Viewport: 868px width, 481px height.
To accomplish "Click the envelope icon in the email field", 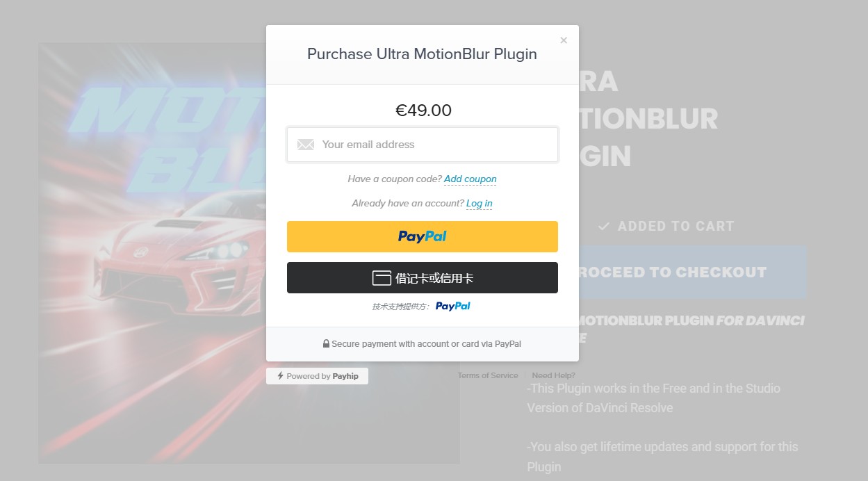I will coord(306,145).
